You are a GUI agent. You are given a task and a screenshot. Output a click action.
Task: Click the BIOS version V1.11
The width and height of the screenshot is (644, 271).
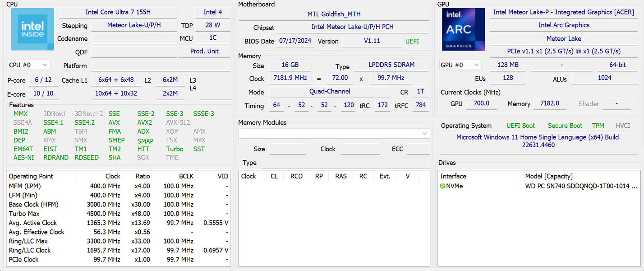[x=372, y=41]
